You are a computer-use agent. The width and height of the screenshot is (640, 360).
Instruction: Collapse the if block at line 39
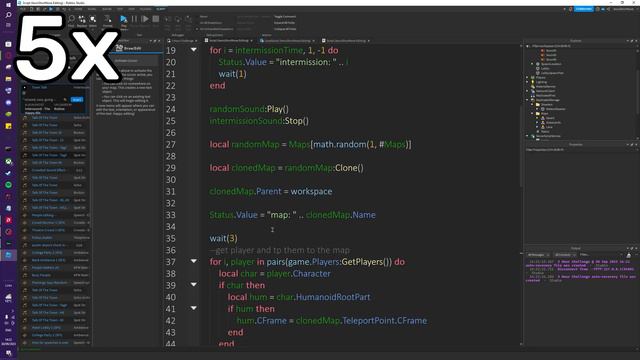coord(193,284)
